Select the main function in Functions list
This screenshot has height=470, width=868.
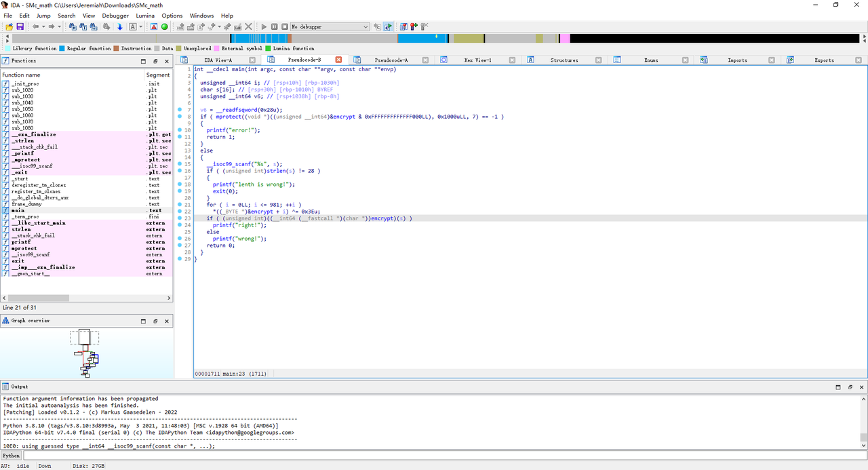[x=18, y=210]
